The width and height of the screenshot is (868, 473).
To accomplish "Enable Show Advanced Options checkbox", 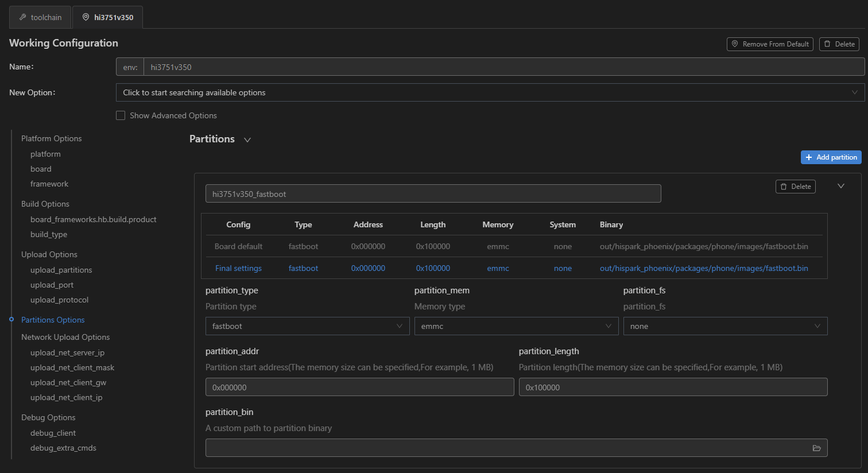I will 121,115.
